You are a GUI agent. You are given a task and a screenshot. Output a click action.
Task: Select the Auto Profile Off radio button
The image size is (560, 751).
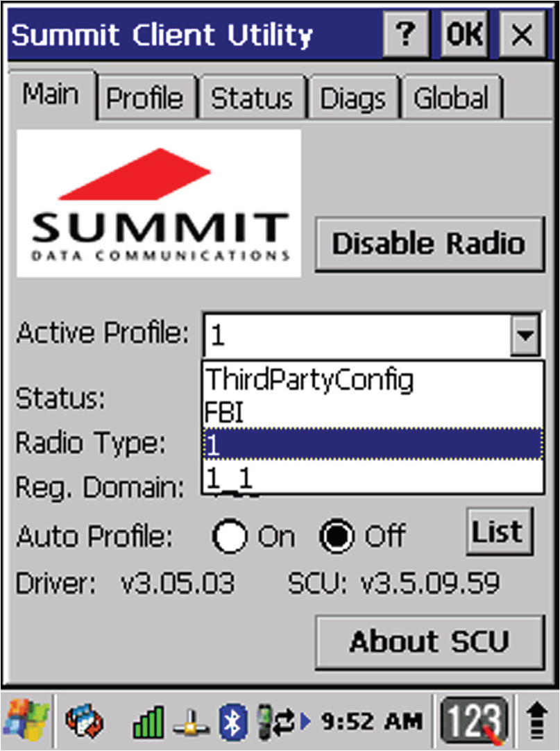click(x=338, y=536)
